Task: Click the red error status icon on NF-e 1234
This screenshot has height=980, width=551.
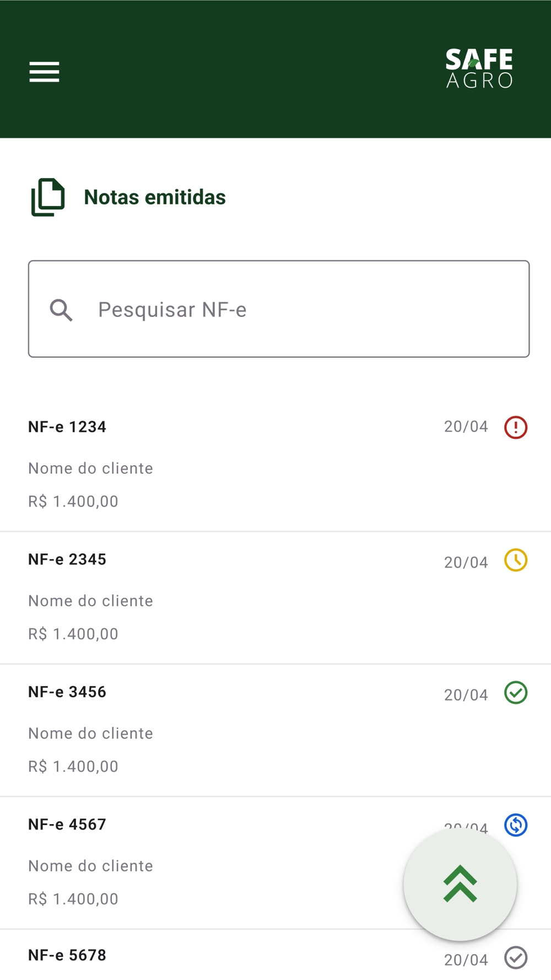Action: (x=516, y=427)
